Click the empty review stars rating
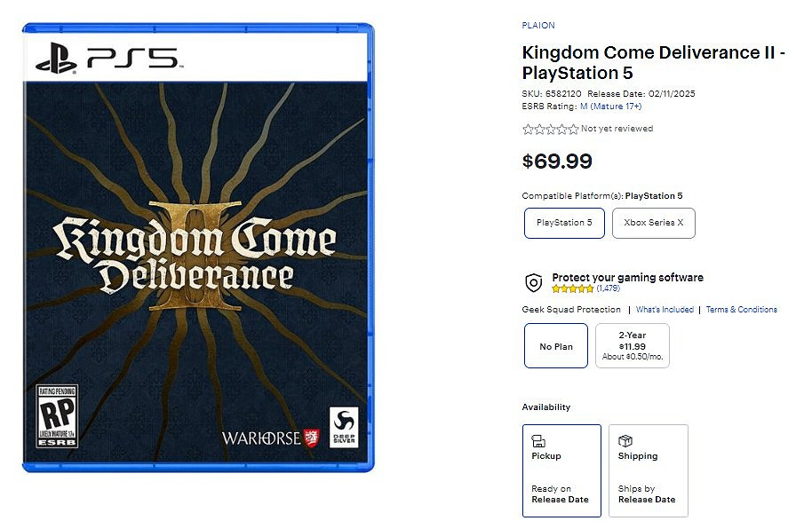 (x=550, y=129)
